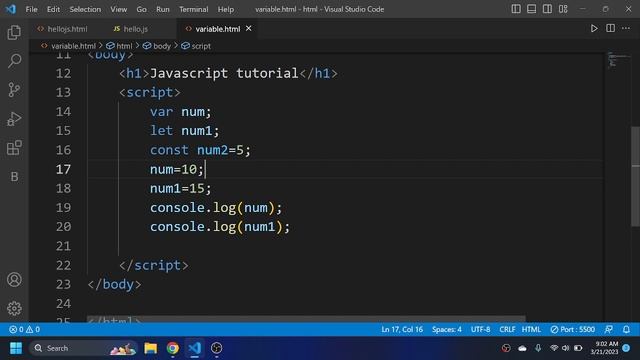The width and height of the screenshot is (640, 360).
Task: Open File Explorer from taskbar
Action: (151, 348)
